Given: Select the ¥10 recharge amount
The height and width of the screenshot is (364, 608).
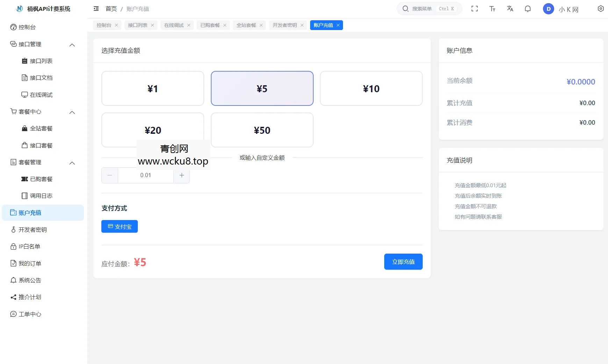Looking at the screenshot, I should tap(371, 88).
